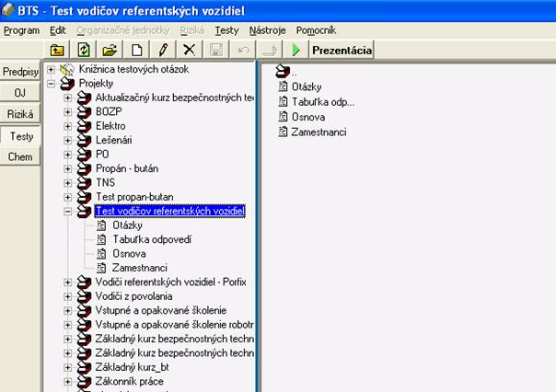
Task: Expand the Zákonník práce node
Action: click(x=67, y=382)
